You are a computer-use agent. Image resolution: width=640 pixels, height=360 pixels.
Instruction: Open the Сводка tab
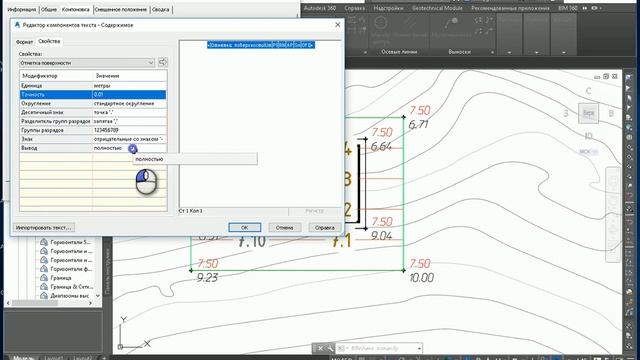(160, 9)
